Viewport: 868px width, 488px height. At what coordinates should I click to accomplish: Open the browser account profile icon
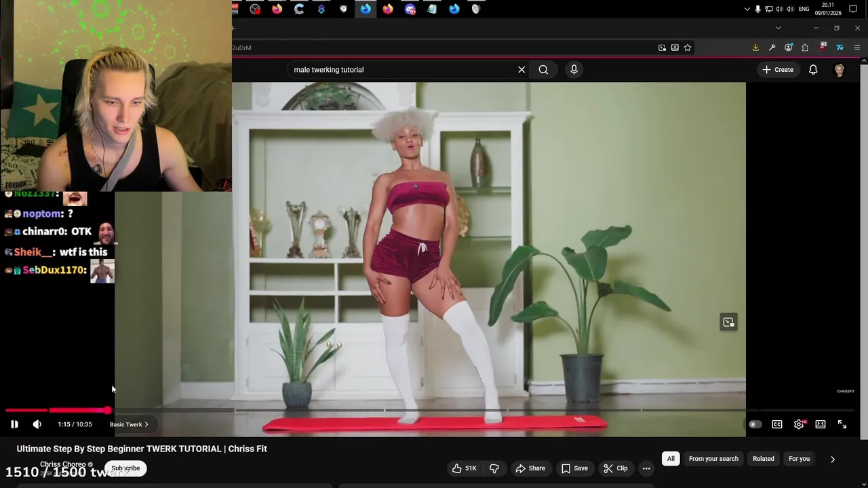tap(789, 47)
